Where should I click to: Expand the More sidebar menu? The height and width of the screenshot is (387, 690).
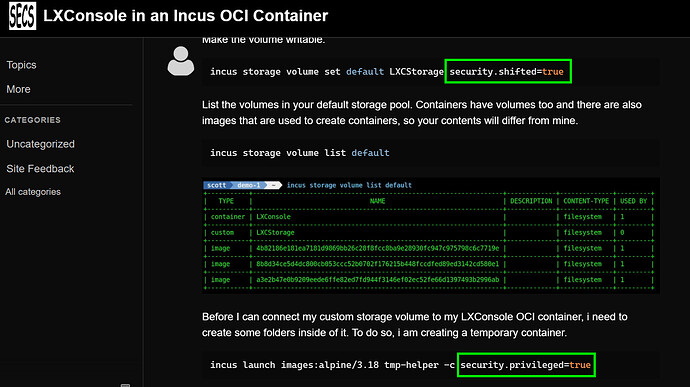(x=18, y=89)
